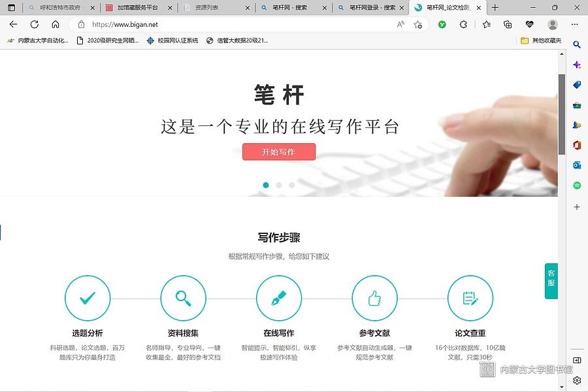588x392 pixels.
Task: Open the user profile avatar
Action: (x=552, y=24)
